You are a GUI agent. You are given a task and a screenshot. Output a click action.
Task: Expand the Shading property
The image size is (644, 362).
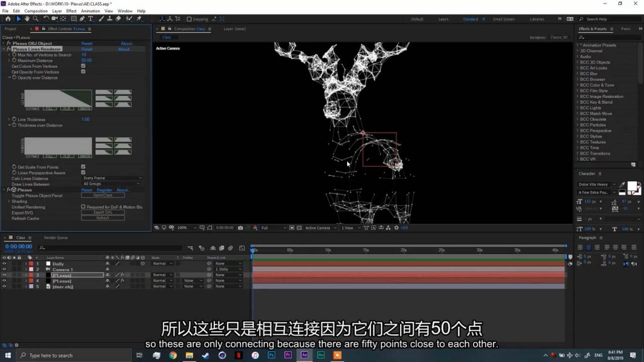tap(9, 201)
